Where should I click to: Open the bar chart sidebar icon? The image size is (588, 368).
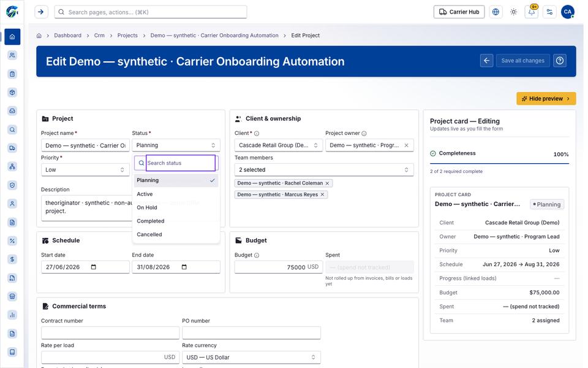(x=12, y=315)
